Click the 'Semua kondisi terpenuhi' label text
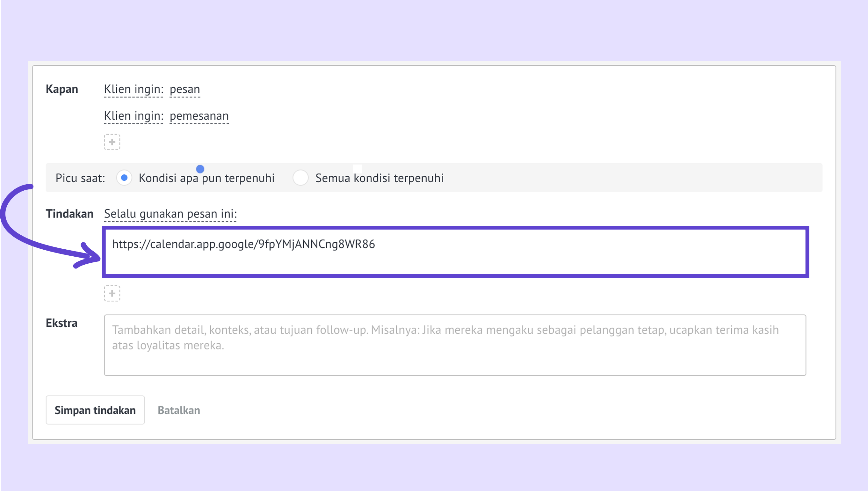The height and width of the screenshot is (491, 868). click(379, 178)
